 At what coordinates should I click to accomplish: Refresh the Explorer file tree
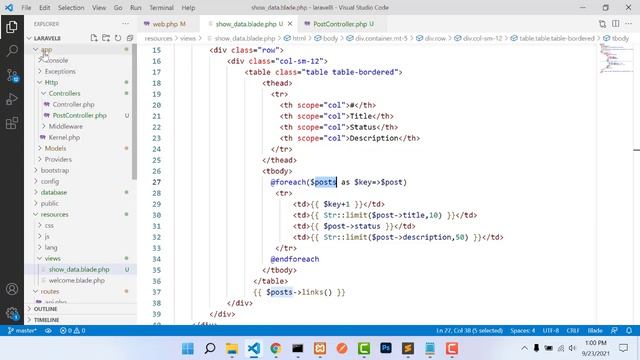(x=118, y=38)
